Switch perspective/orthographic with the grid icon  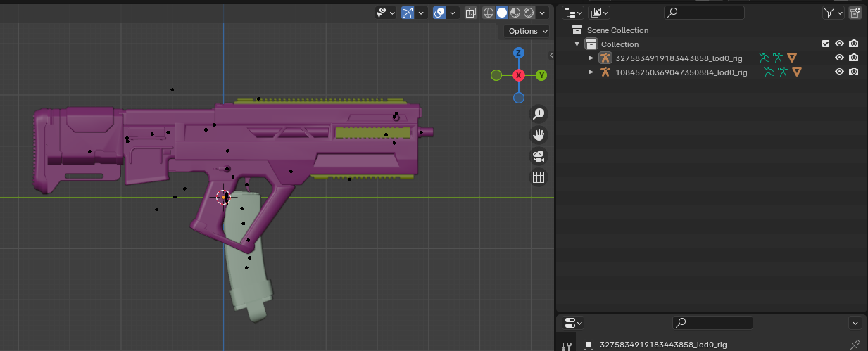click(x=539, y=177)
